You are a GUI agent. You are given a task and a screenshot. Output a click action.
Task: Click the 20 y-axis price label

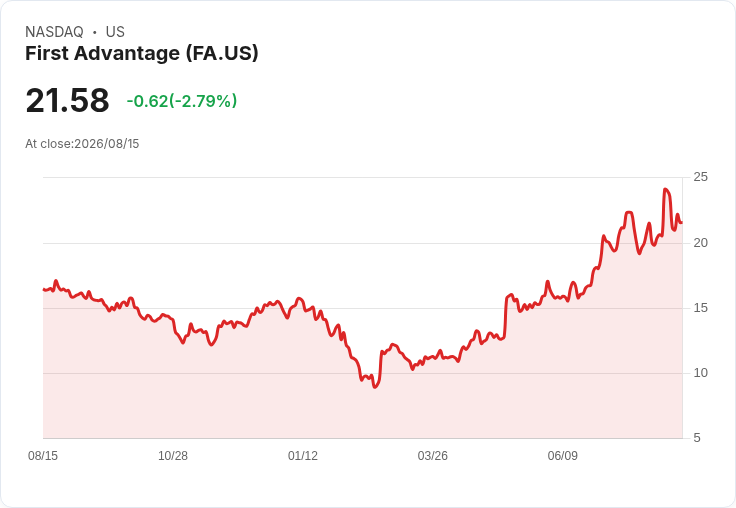(x=700, y=243)
